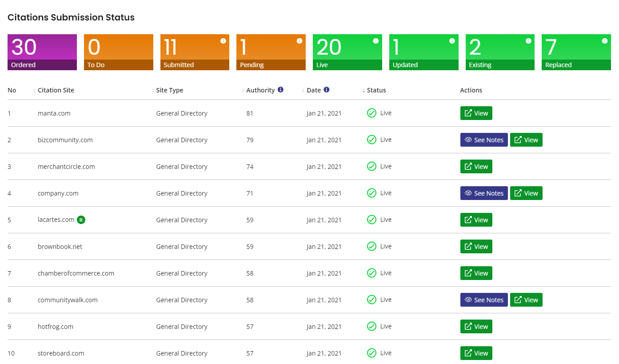The height and width of the screenshot is (364, 619).
Task: Sort table by Citation Site column
Action: (56, 90)
